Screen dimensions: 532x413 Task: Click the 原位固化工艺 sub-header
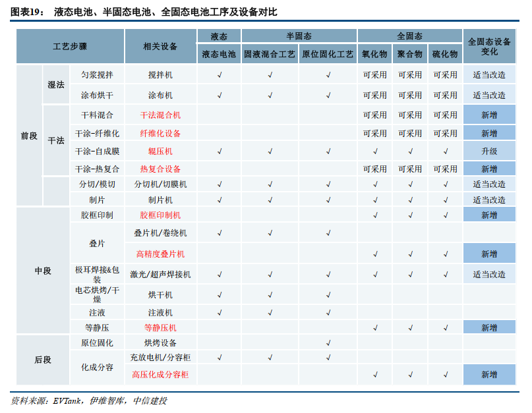point(328,54)
